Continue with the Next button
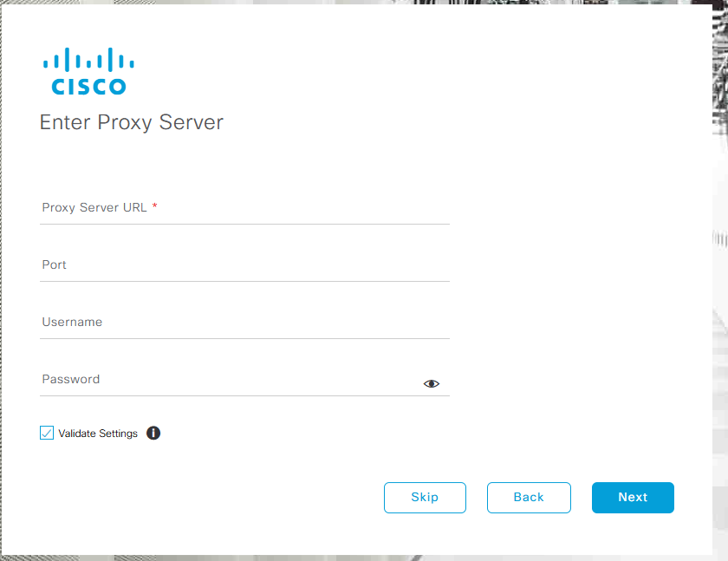The image size is (728, 561). pos(633,498)
